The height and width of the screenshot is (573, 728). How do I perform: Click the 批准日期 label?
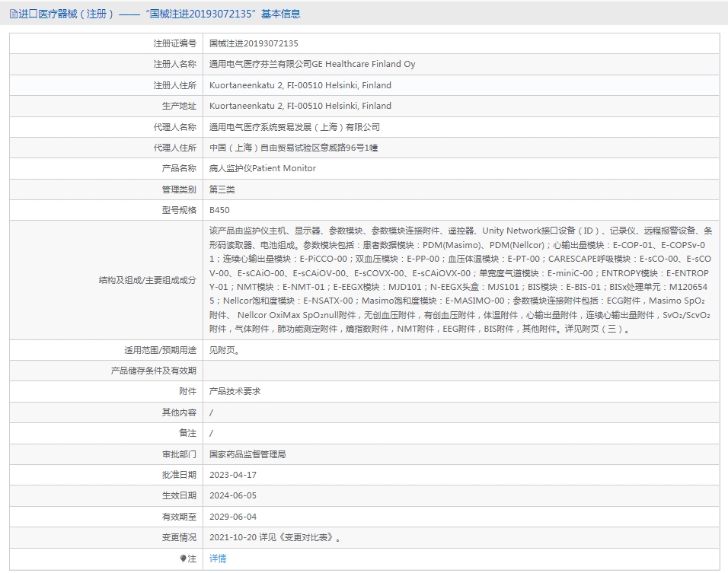coord(179,475)
